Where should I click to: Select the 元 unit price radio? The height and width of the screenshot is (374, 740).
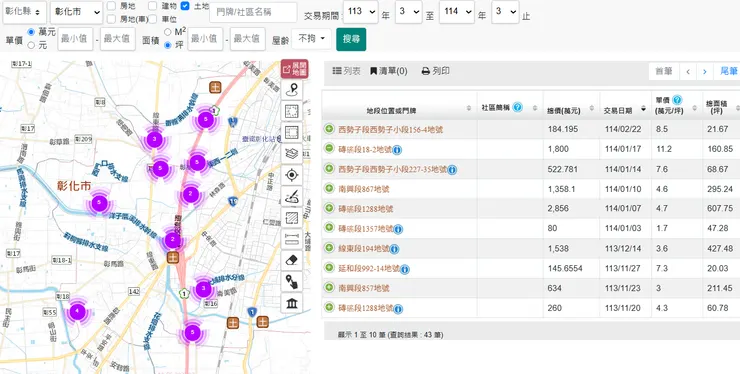coord(31,45)
